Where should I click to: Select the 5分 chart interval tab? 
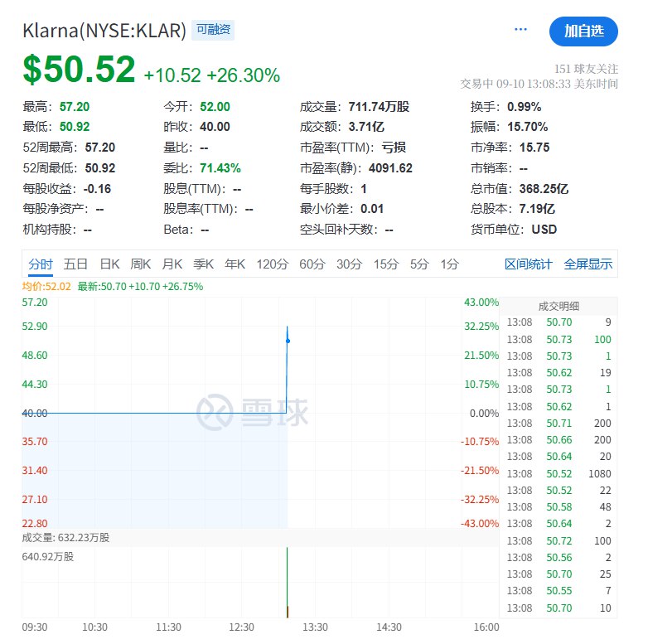tap(419, 264)
